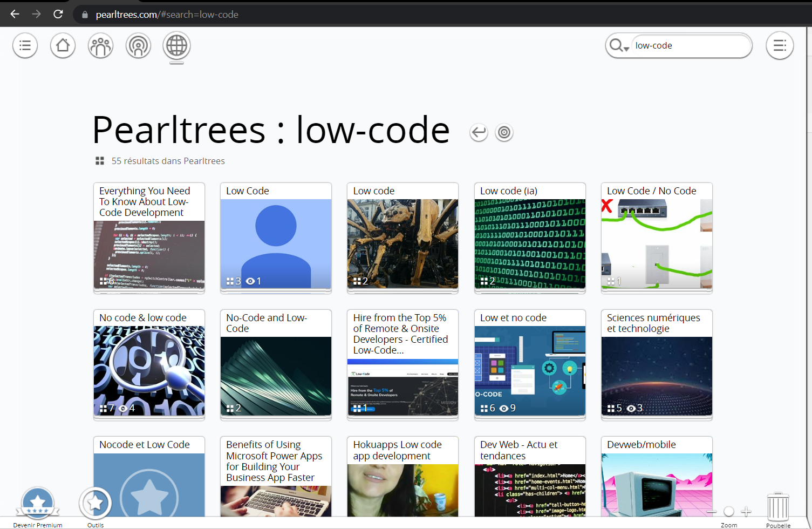Screen dimensions: 812x529
Task: Click the item count on 'No code & low code' card
Action: click(x=107, y=408)
